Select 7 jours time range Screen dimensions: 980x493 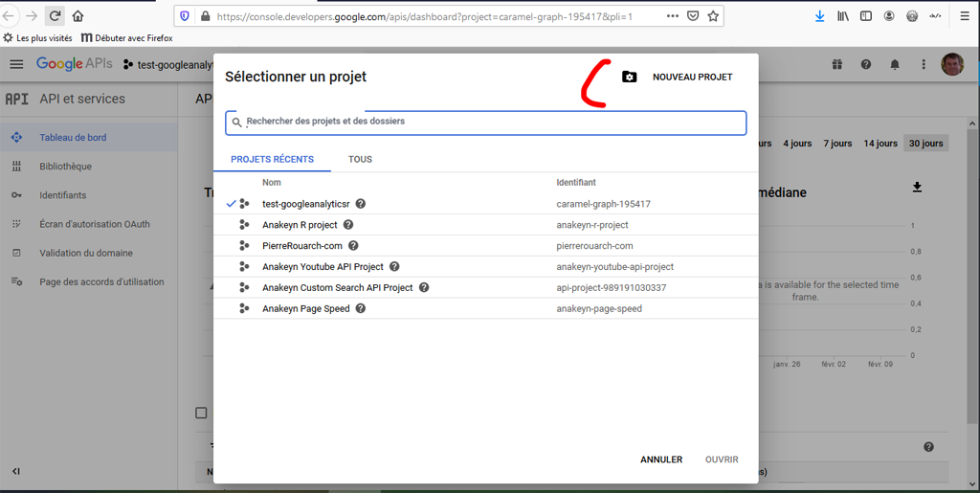pos(837,143)
